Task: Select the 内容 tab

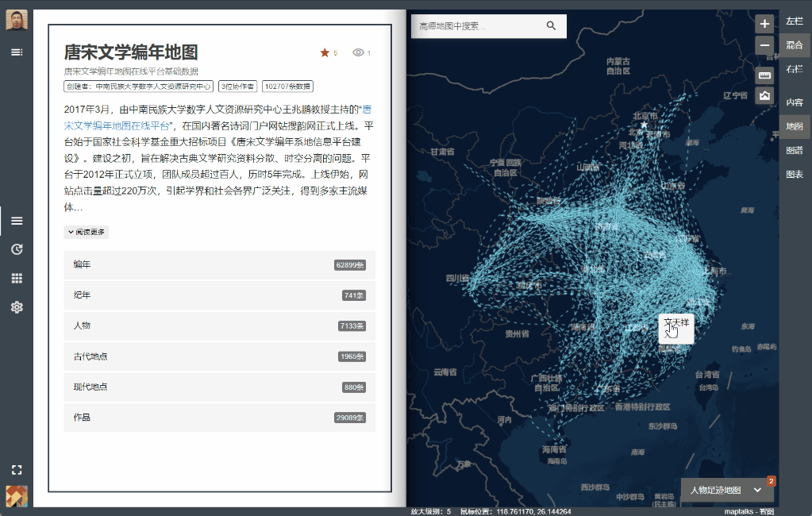Action: pyautogui.click(x=795, y=102)
